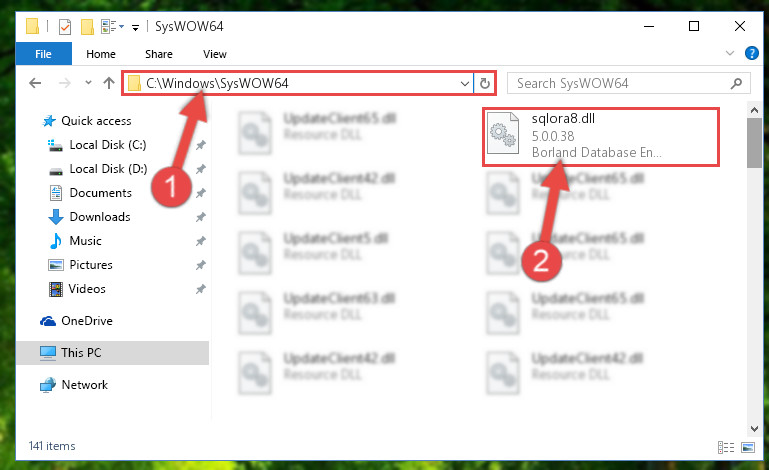769x470 pixels.
Task: Expand the address bar history dropdown
Action: pyautogui.click(x=464, y=83)
